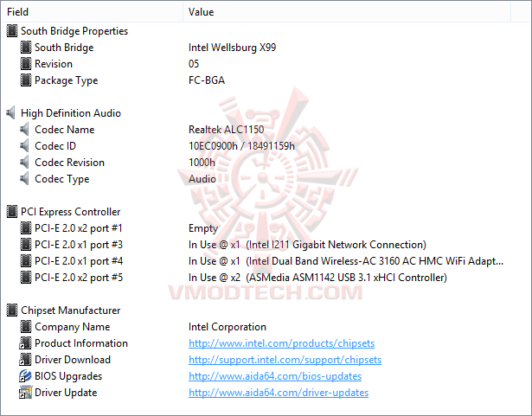Open the aida64.com bios-updates link
Screen dimensions: 532x416
[275, 376]
